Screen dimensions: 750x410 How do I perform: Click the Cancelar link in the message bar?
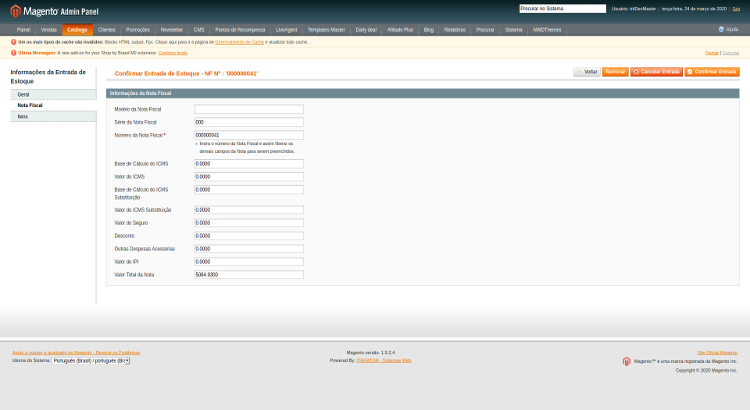pos(730,53)
